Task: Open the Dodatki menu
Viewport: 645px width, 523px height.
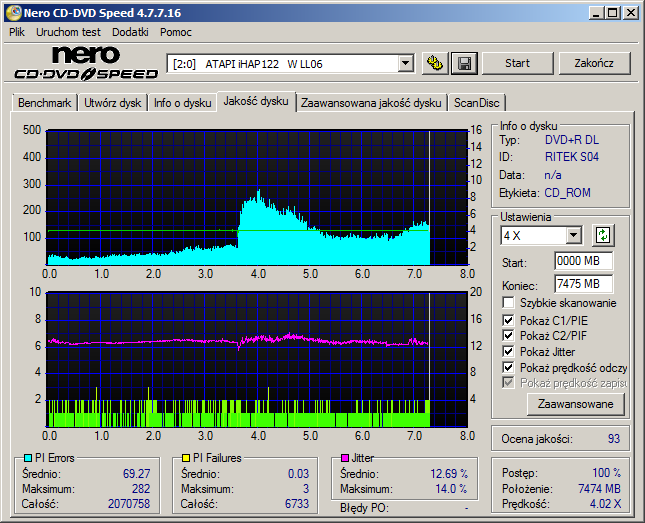Action: (x=130, y=32)
